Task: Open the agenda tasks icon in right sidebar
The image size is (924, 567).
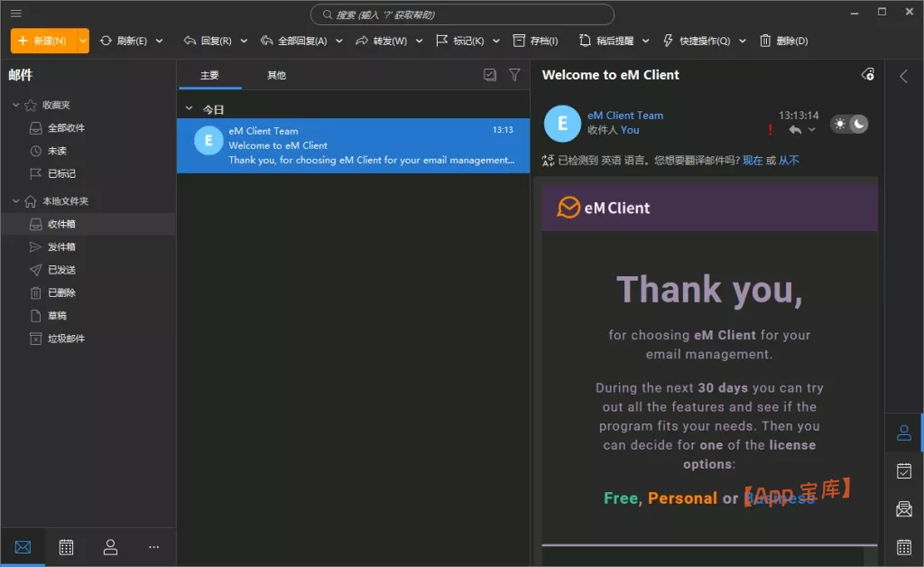Action: [x=903, y=470]
